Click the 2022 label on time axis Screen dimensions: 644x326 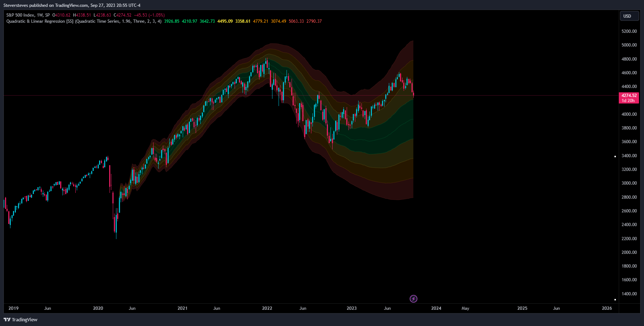tap(267, 308)
